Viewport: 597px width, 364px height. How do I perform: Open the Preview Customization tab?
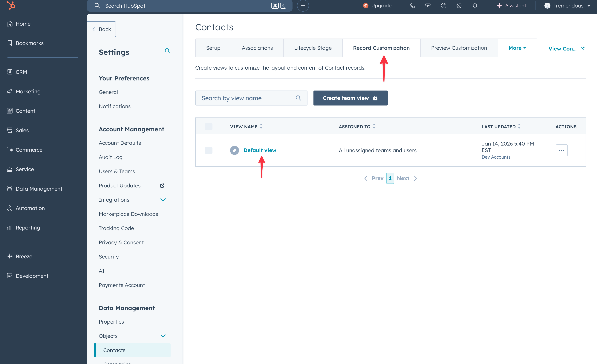(459, 48)
